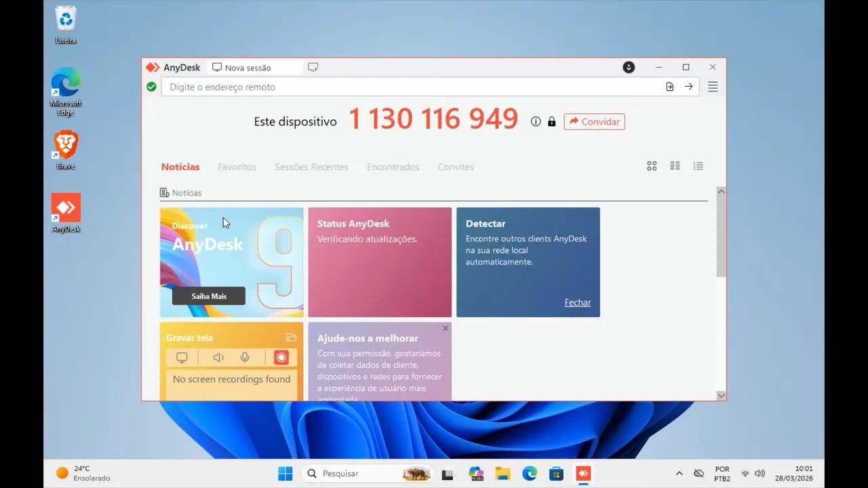This screenshot has height=488, width=868.
Task: Click the clock 10:01 28/03/2026
Action: [x=795, y=473]
